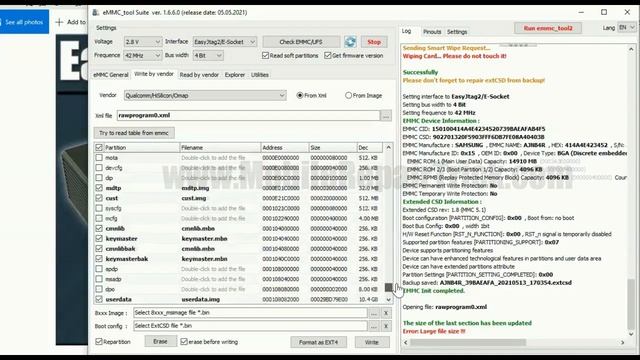Click See all photos in Photos window
Screen dimensions: 640x360
(x=24, y=22)
